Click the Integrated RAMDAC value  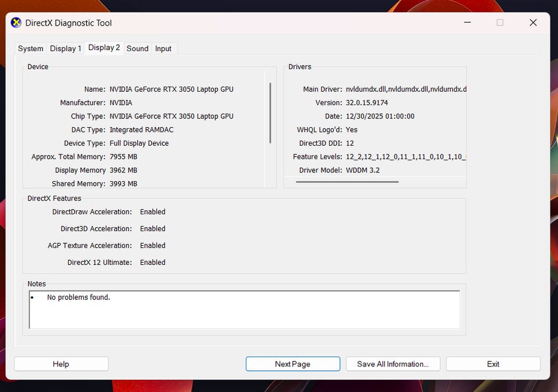coord(142,130)
